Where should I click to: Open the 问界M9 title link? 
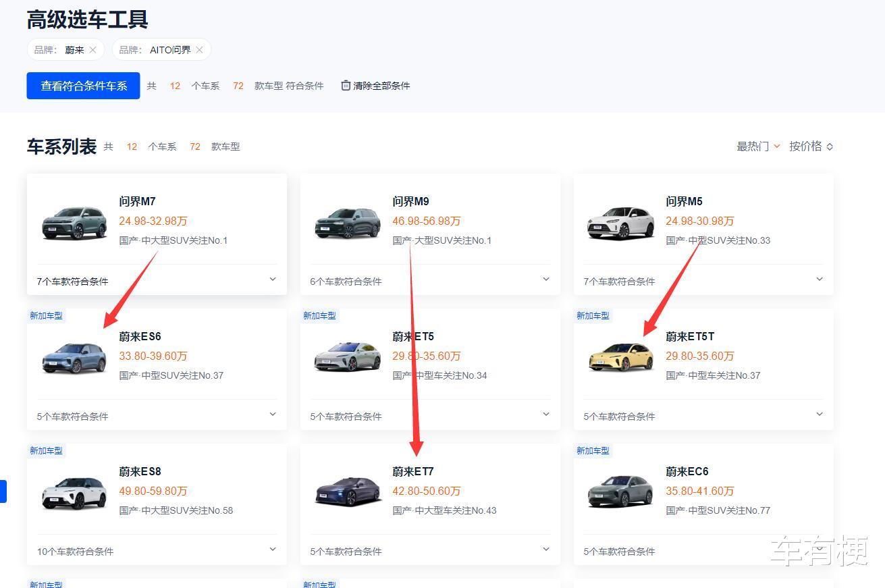[411, 201]
